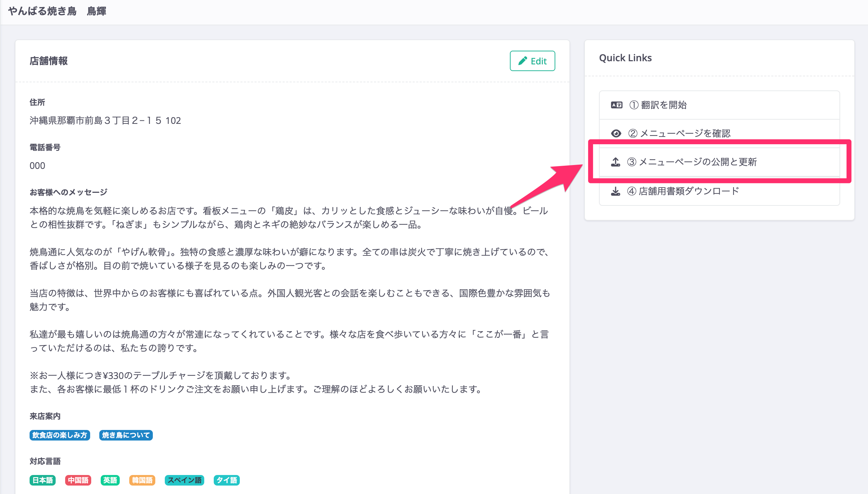This screenshot has width=868, height=494.
Task: Click the eye icon beside メニューページを確認
Action: coord(616,133)
